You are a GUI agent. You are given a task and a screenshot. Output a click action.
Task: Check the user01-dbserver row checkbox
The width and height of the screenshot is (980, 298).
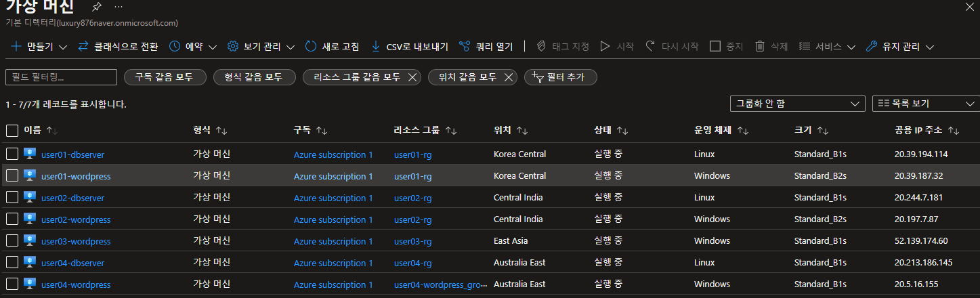pos(12,154)
